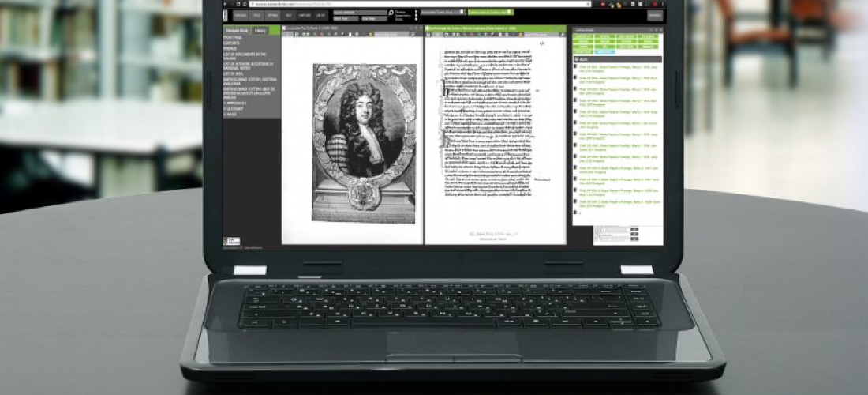Select the Navigate Book tab

pos(237,31)
